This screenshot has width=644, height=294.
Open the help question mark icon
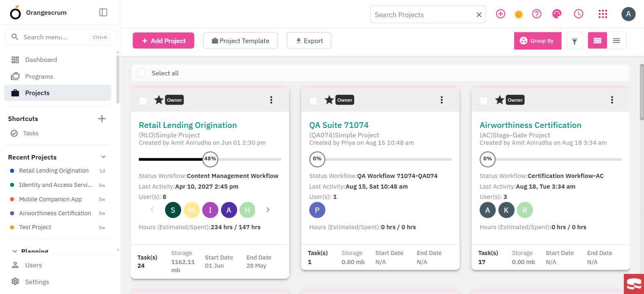537,14
